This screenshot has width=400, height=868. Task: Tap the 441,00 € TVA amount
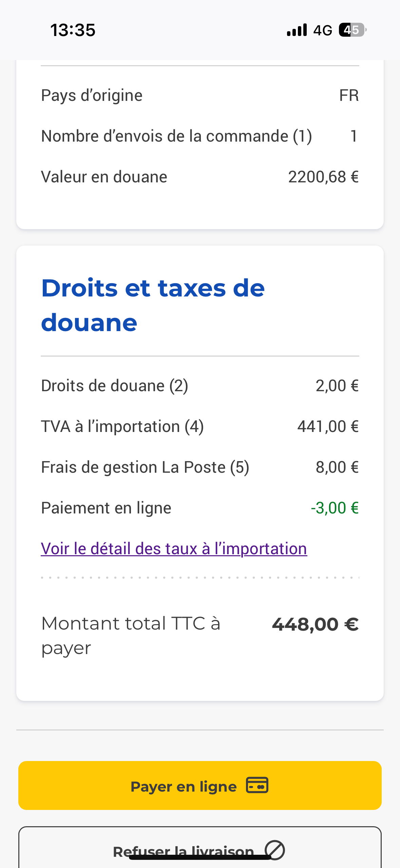click(x=328, y=427)
